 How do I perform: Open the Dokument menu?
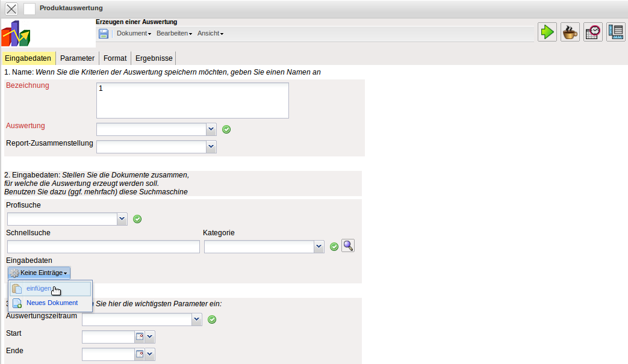pyautogui.click(x=134, y=34)
